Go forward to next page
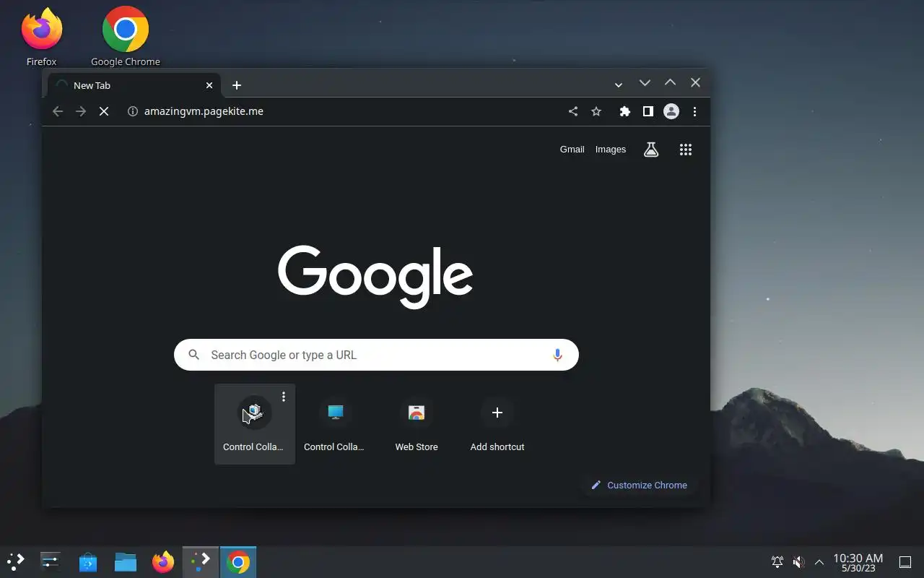The height and width of the screenshot is (578, 924). [81, 111]
